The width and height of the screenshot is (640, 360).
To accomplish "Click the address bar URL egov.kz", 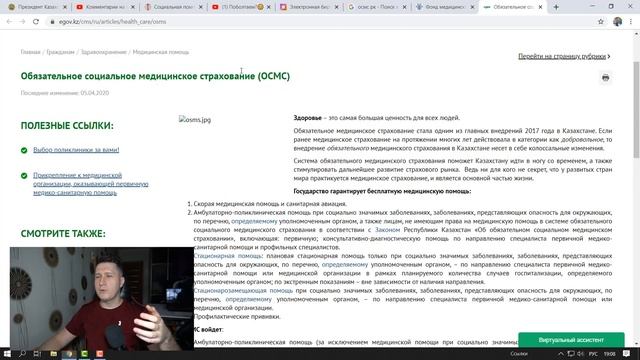I will [112, 22].
